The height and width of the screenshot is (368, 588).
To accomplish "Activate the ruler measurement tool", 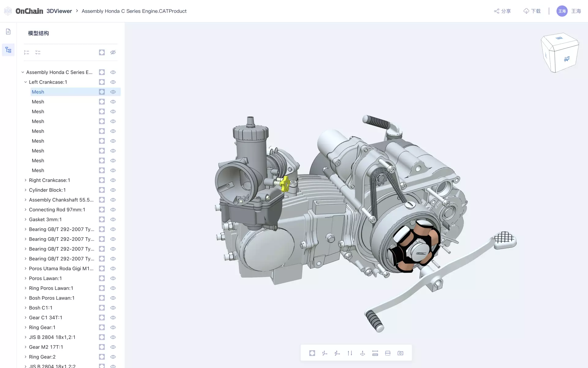I will [375, 353].
